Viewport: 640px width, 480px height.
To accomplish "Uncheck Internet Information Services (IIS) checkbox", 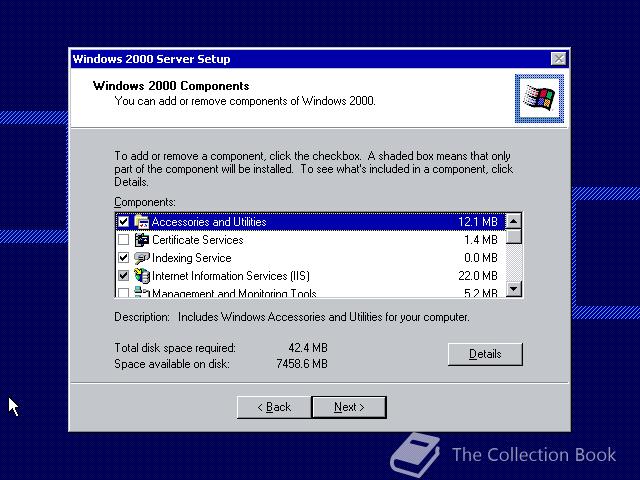I will (123, 276).
